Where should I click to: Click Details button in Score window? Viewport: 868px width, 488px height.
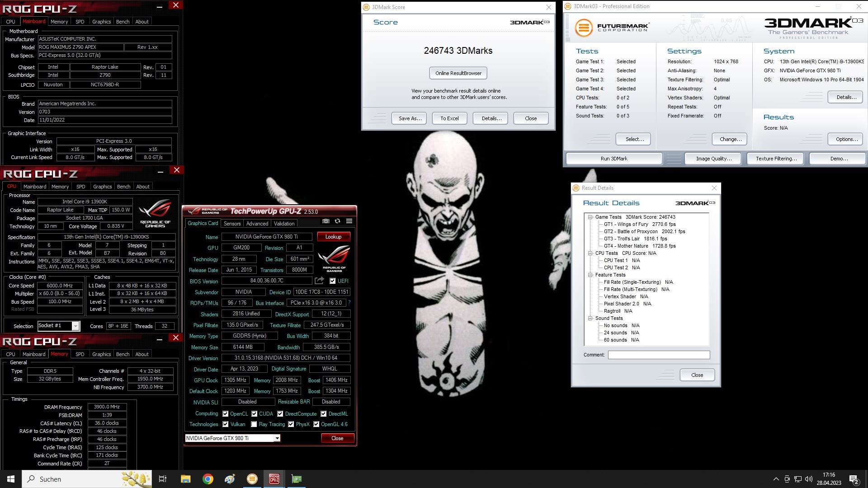click(491, 118)
